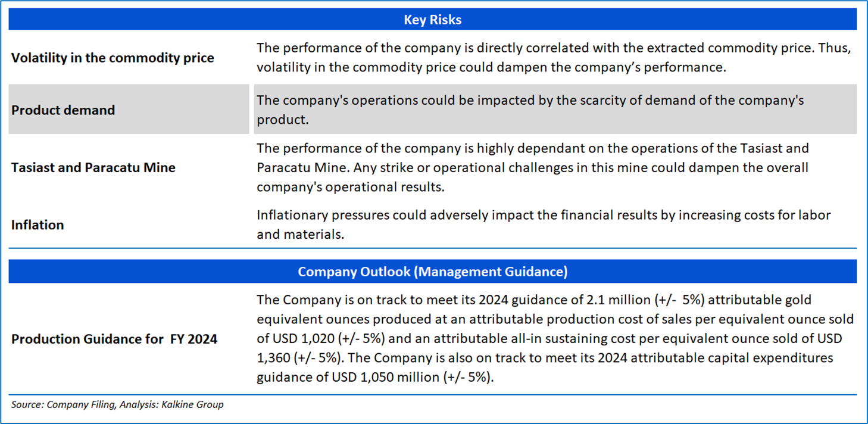Select the bold 'Inflation' row label
This screenshot has height=424, width=868.
38,225
